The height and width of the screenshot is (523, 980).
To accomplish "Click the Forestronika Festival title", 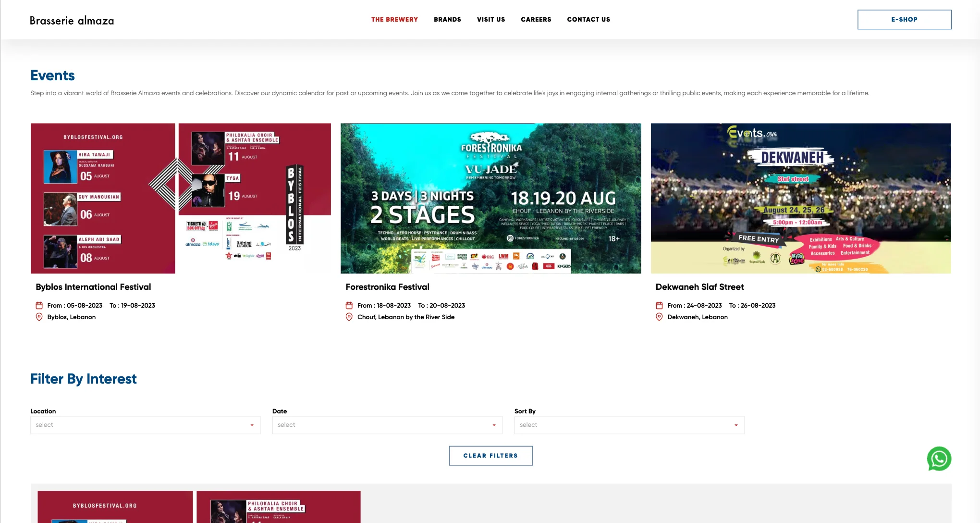I will click(x=387, y=287).
